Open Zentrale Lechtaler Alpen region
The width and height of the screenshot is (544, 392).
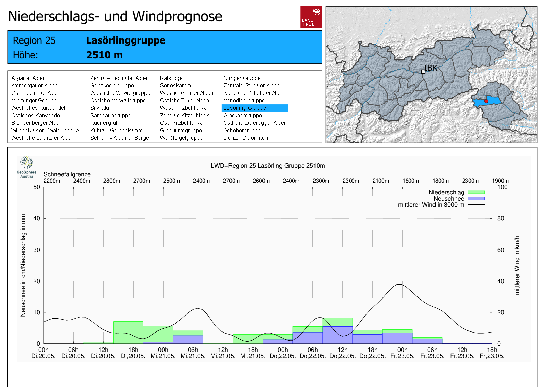[x=119, y=78]
